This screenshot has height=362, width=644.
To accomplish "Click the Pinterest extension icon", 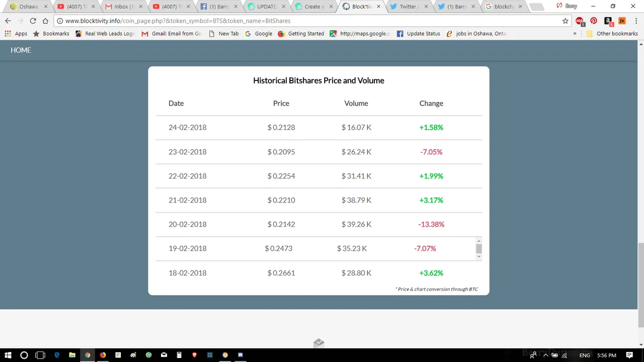I will coord(594,21).
